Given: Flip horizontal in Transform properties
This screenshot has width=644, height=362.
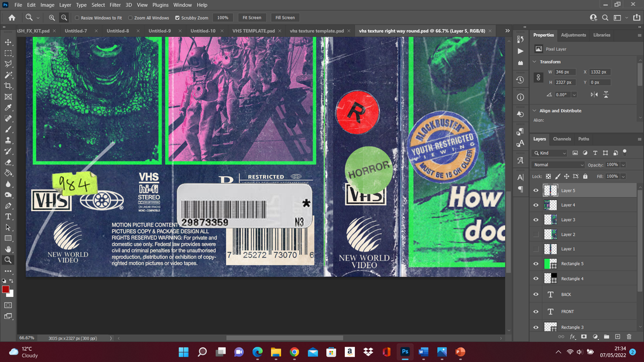Looking at the screenshot, I should click(594, 94).
